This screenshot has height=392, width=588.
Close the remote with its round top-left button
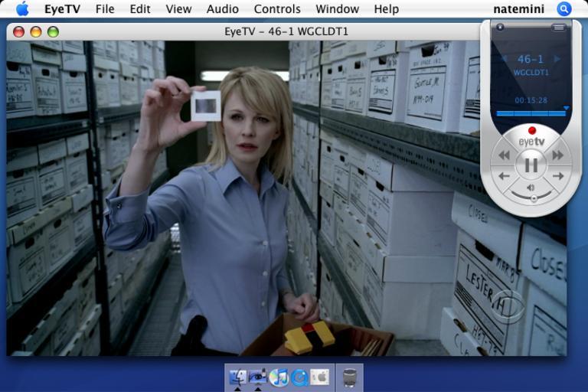click(500, 28)
